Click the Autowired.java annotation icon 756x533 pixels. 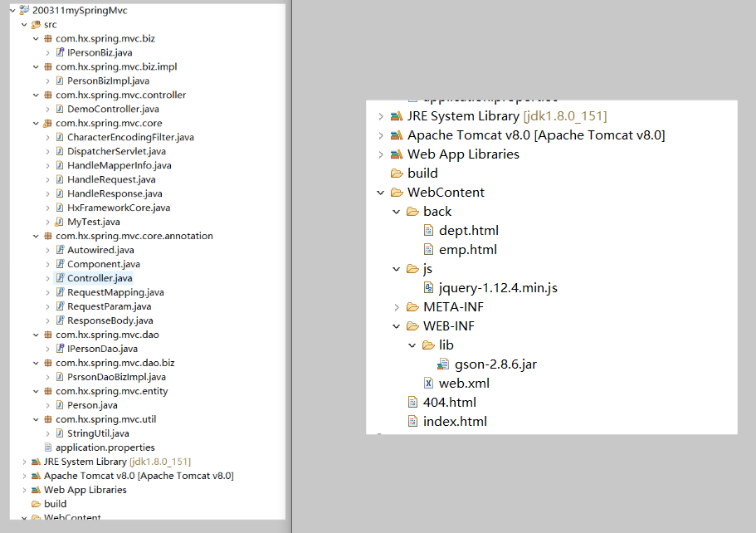click(x=60, y=250)
